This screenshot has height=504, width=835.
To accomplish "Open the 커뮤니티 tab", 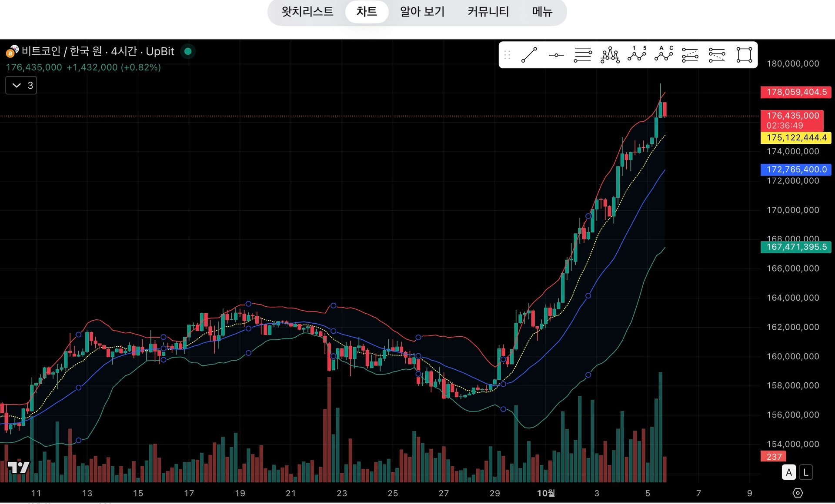I will [x=488, y=12].
